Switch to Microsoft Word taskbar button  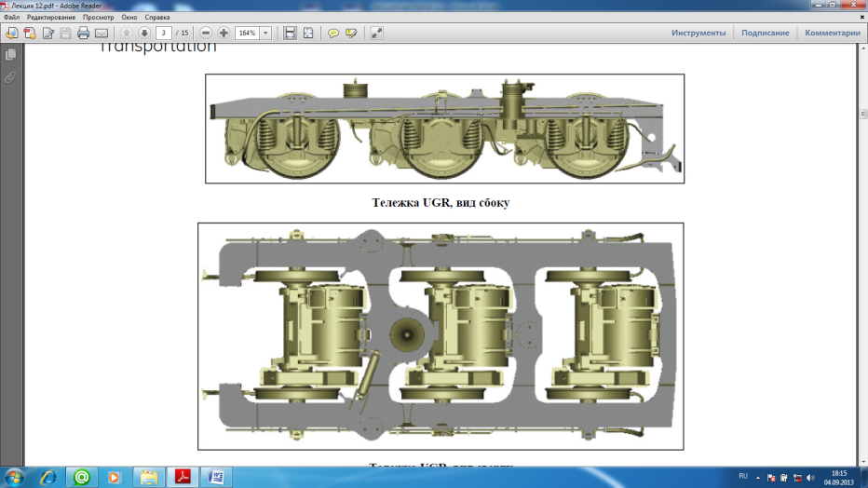[x=216, y=477]
